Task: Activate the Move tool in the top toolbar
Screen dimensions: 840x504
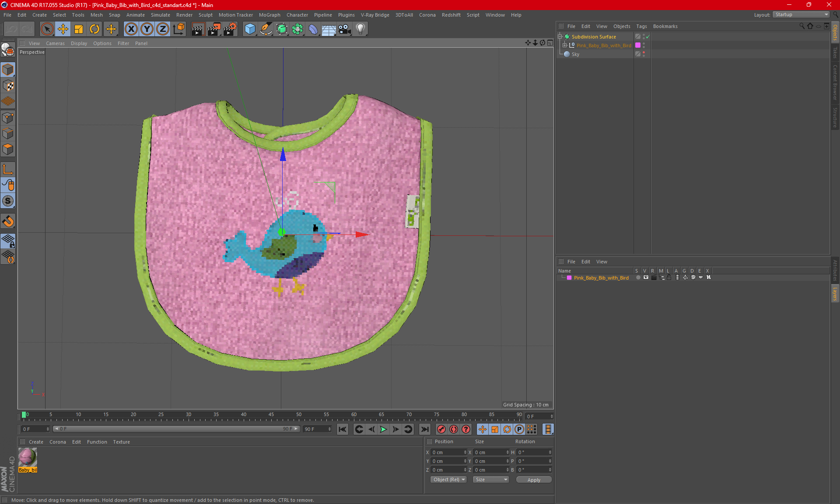Action: (x=63, y=29)
